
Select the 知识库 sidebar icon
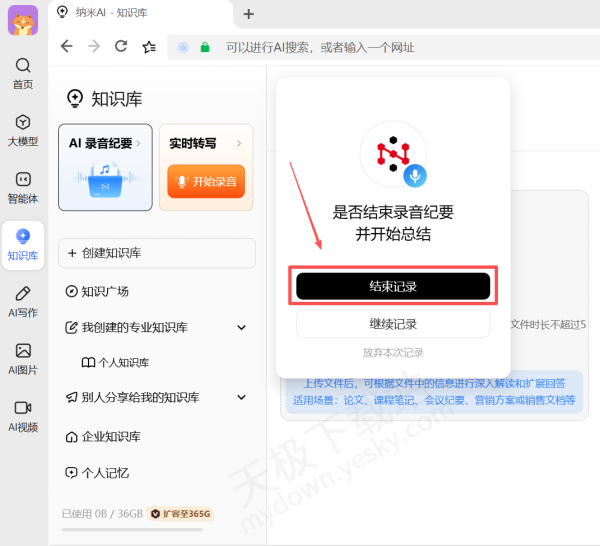(22, 237)
